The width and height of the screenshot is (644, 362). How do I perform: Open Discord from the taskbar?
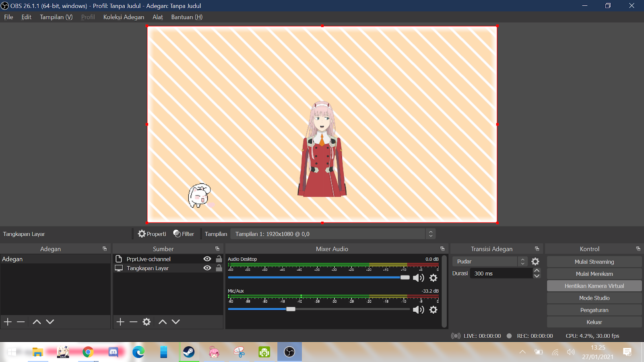(114, 352)
